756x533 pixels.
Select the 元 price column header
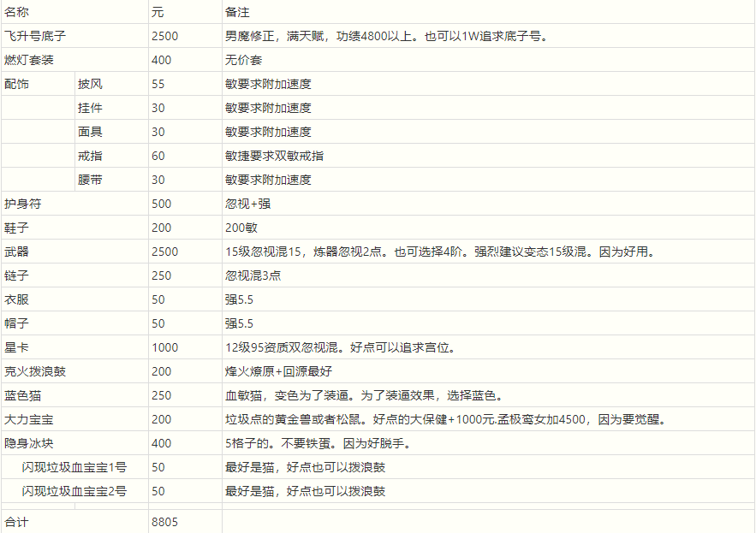157,13
